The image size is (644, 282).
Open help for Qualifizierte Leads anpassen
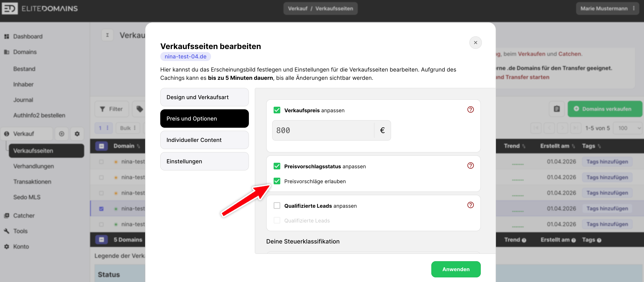(x=470, y=205)
